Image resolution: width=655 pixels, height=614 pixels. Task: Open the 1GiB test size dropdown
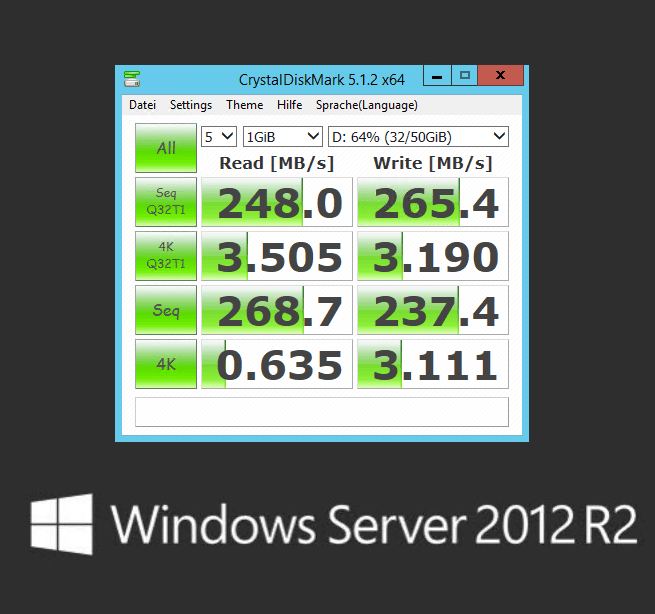283,137
